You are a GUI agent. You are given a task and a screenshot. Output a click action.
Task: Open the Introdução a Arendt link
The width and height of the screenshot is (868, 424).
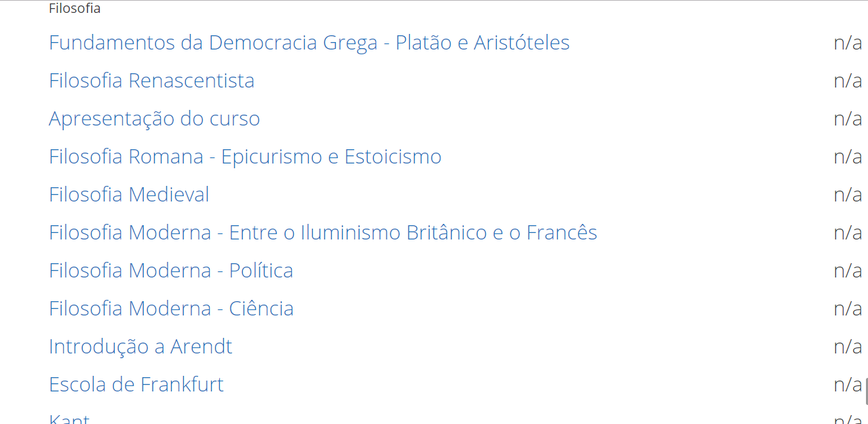[140, 347]
